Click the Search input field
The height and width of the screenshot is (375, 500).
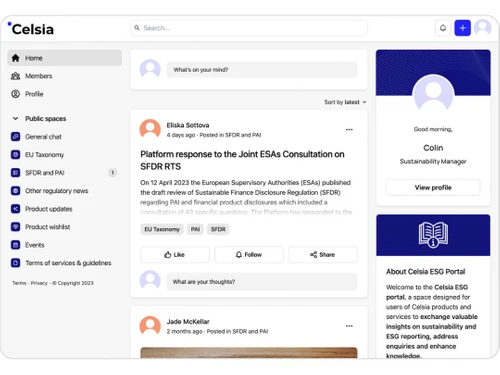(249, 28)
